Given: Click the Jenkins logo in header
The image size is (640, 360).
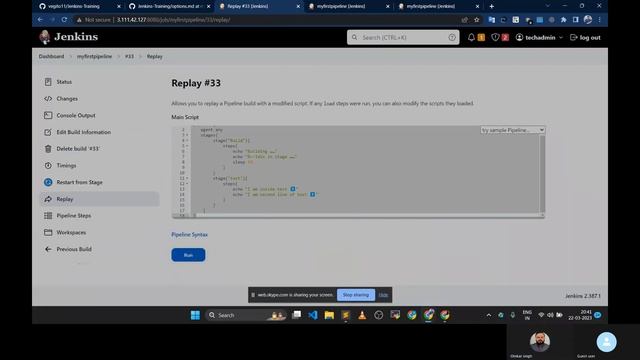Looking at the screenshot, I should (x=69, y=37).
